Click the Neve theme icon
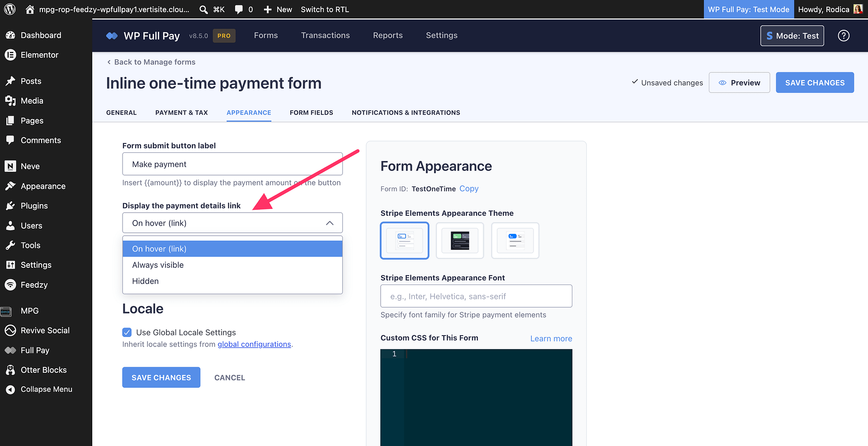This screenshot has width=868, height=446. pyautogui.click(x=10, y=166)
